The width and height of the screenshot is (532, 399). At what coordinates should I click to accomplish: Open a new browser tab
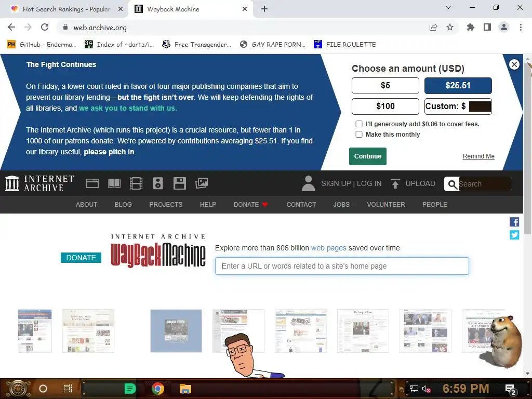[264, 9]
